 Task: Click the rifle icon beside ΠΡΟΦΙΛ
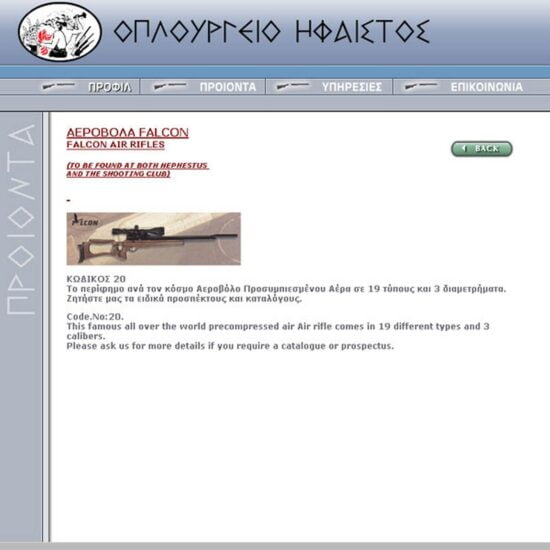tap(59, 86)
